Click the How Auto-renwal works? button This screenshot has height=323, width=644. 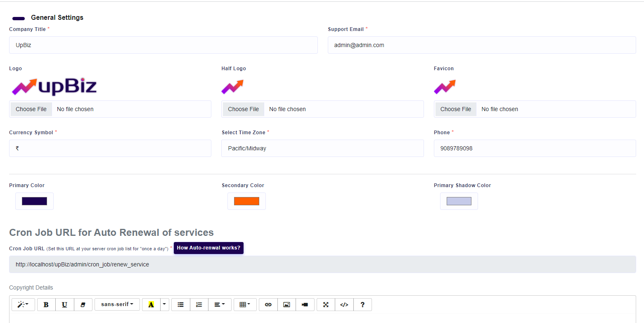pyautogui.click(x=208, y=248)
